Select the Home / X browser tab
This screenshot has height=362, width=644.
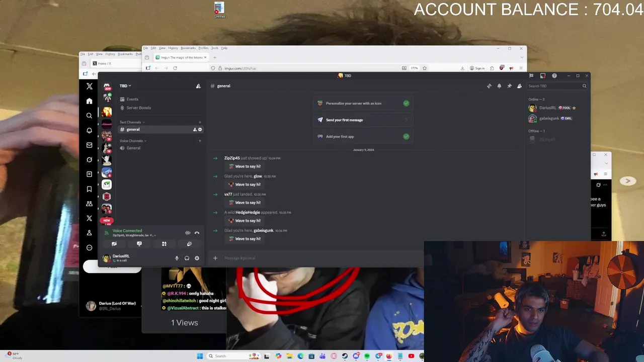[x=116, y=63]
